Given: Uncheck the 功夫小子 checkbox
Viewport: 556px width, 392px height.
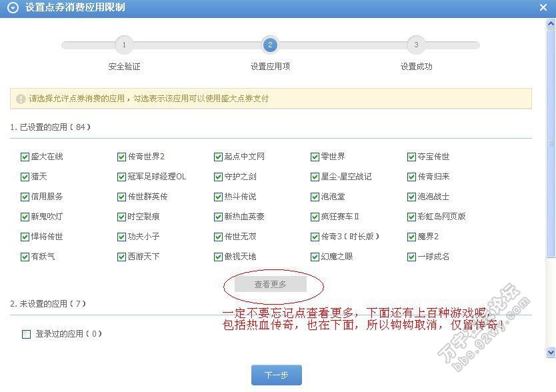Looking at the screenshot, I should point(121,237).
